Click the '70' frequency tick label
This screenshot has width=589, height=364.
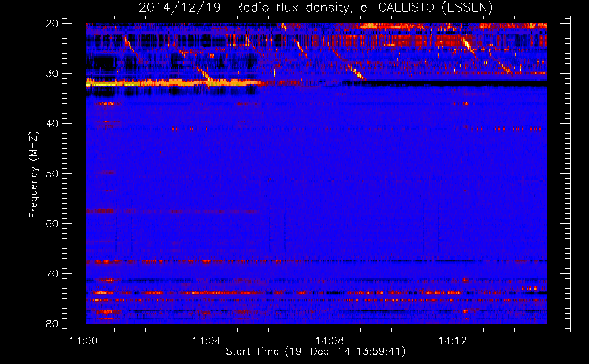pos(52,274)
